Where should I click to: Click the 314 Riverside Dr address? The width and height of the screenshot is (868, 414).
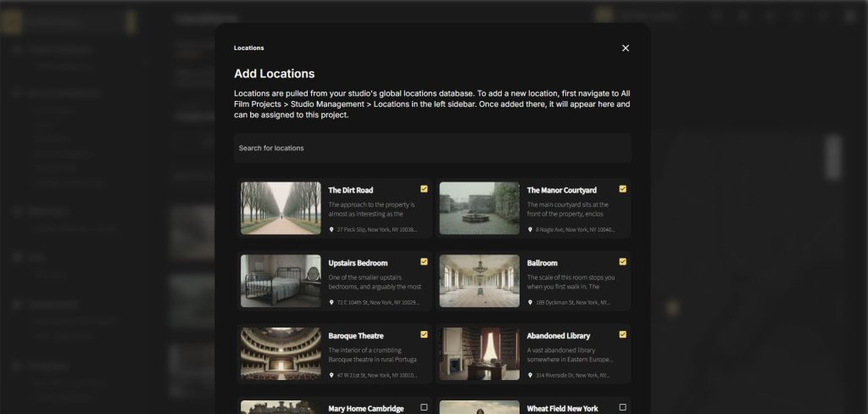click(572, 375)
